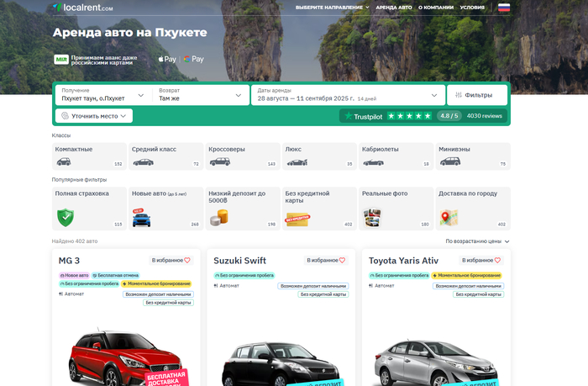
Task: Add Suzuki Swift to favorites heart
Action: point(342,260)
